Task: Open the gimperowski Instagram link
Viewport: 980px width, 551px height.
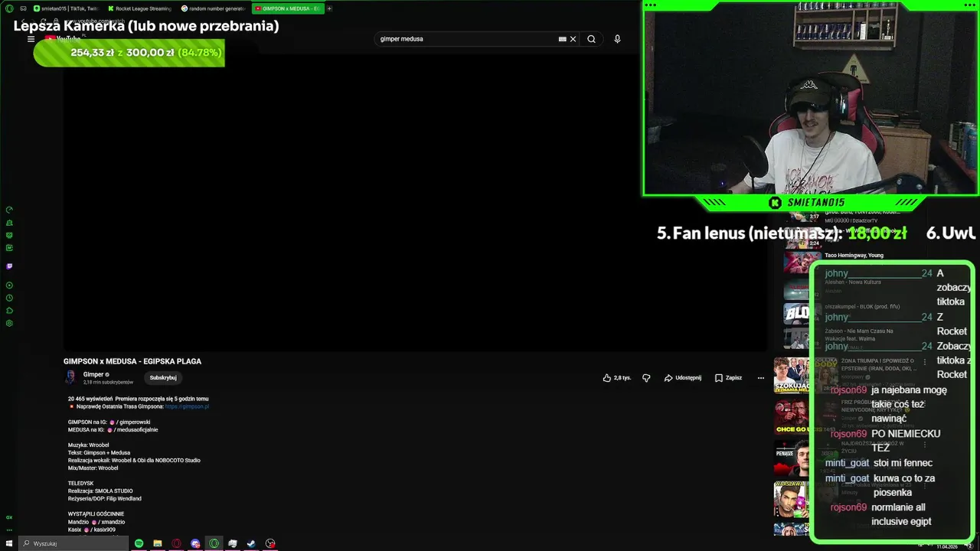Action: tap(129, 422)
